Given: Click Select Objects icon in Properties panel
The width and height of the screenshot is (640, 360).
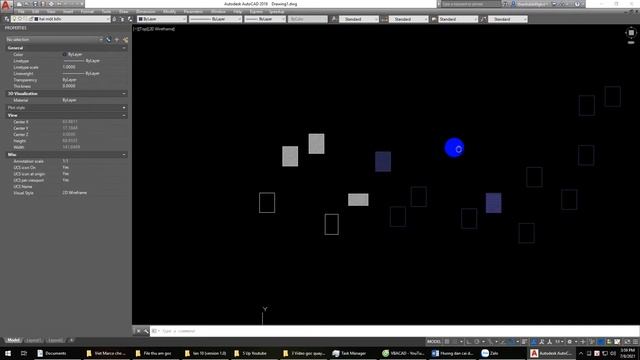Looking at the screenshot, I should 117,40.
